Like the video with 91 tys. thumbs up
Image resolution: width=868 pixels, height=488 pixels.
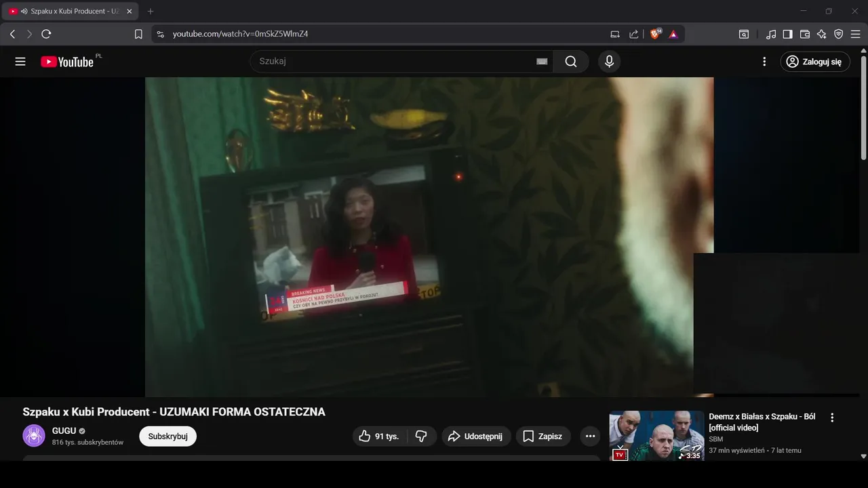click(x=379, y=436)
